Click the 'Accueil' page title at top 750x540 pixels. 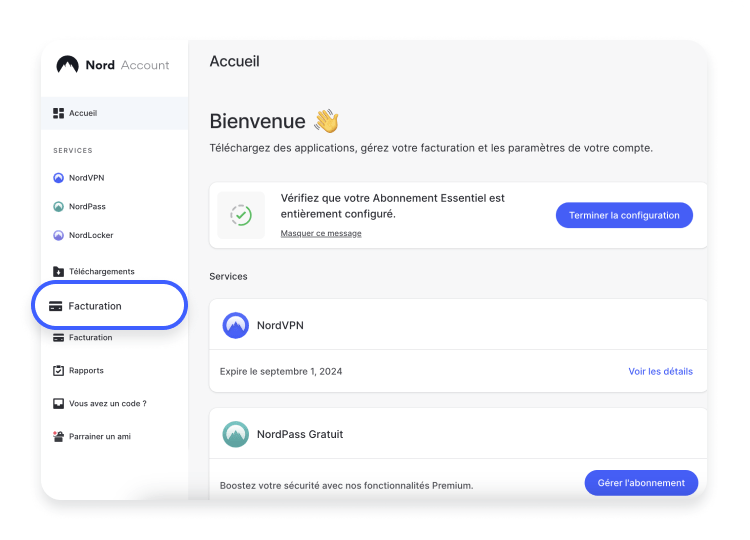pyautogui.click(x=234, y=61)
